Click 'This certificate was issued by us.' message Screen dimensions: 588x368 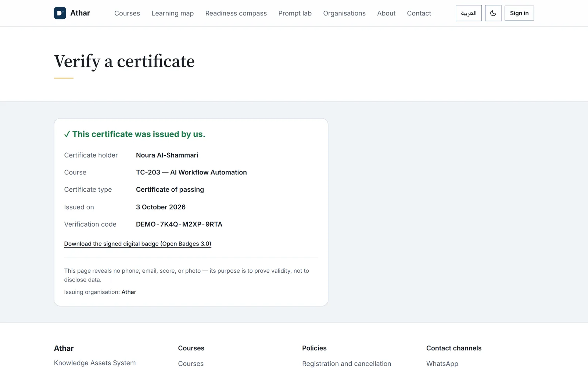point(139,134)
